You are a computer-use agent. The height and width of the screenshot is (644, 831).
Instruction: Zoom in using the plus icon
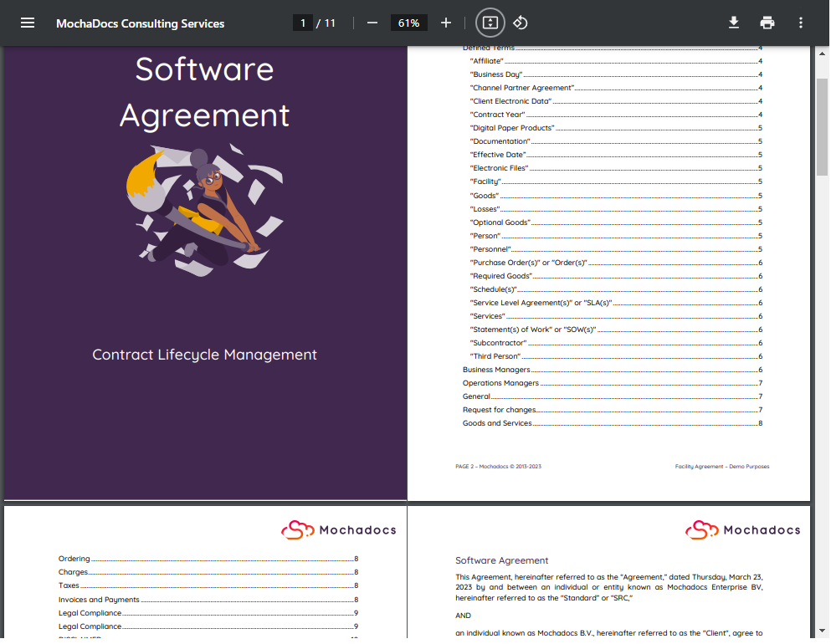[445, 23]
